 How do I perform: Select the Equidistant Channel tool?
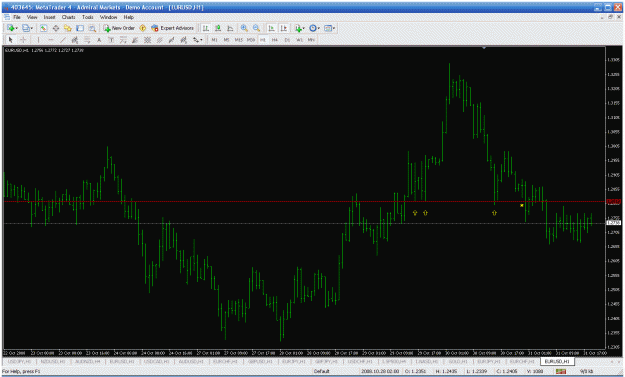(75, 40)
